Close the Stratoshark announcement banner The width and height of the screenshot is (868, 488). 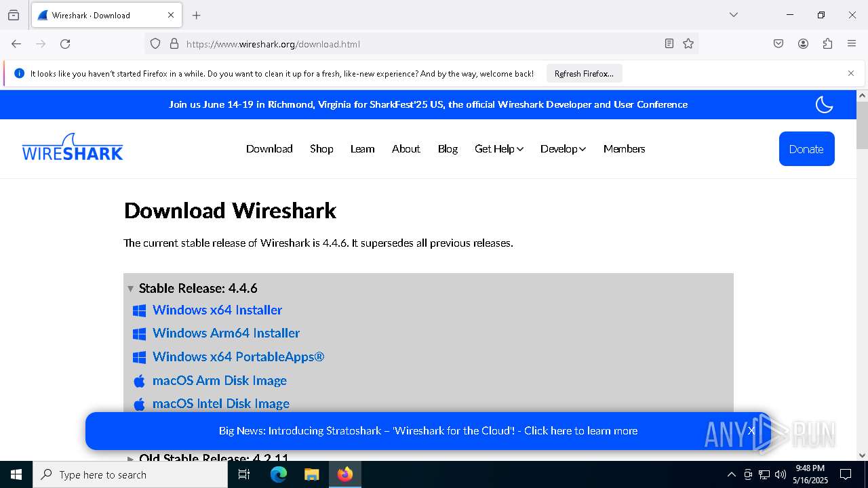(751, 430)
